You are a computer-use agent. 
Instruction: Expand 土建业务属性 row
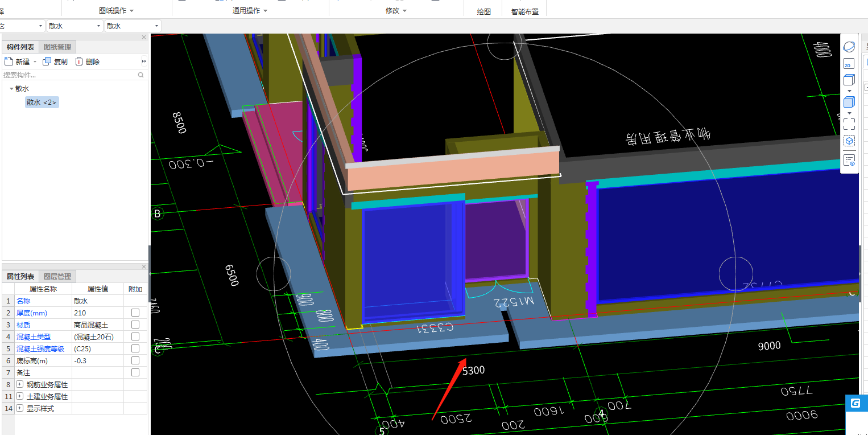pos(20,396)
